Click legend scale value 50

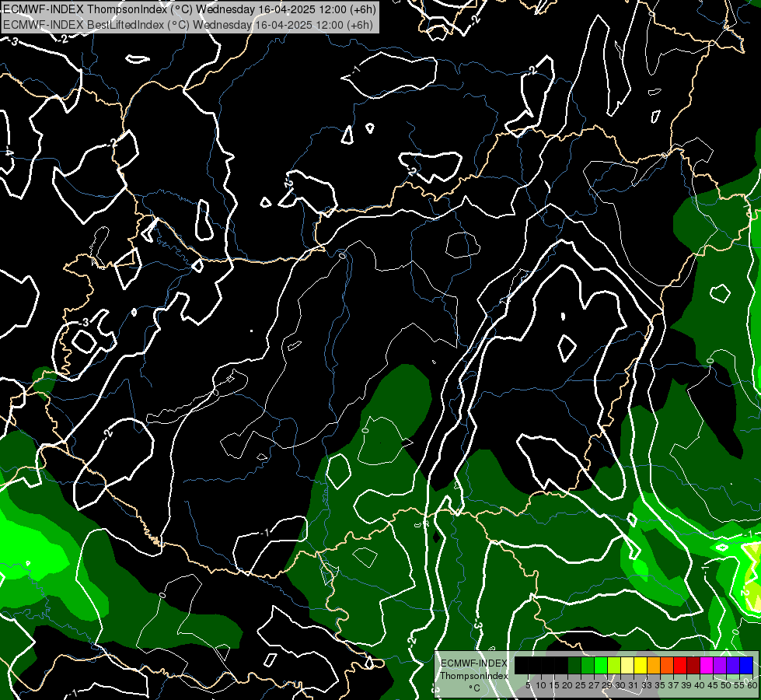point(727,685)
